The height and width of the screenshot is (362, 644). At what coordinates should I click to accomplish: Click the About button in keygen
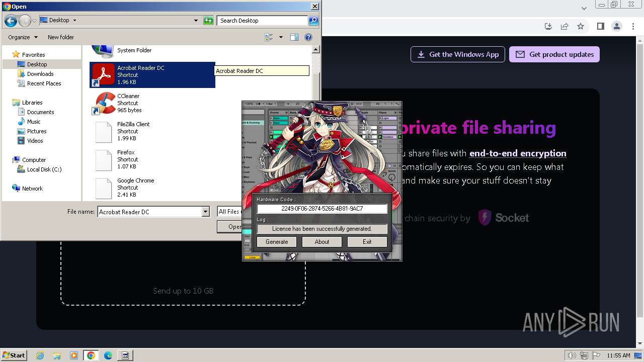click(322, 242)
